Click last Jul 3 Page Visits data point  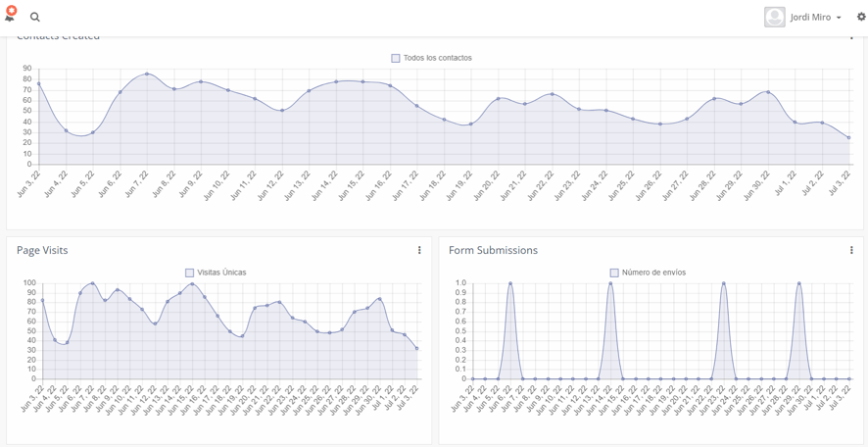[417, 348]
